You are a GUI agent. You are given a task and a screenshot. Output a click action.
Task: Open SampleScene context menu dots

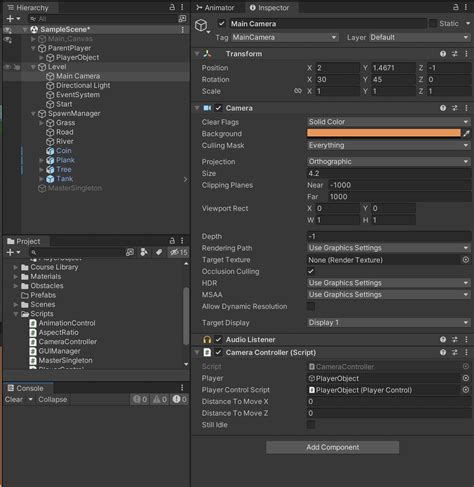point(183,29)
